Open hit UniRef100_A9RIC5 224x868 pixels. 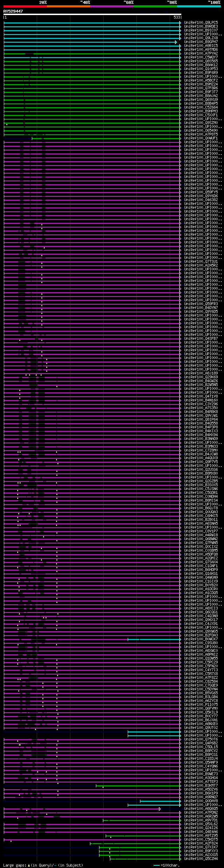point(201,46)
